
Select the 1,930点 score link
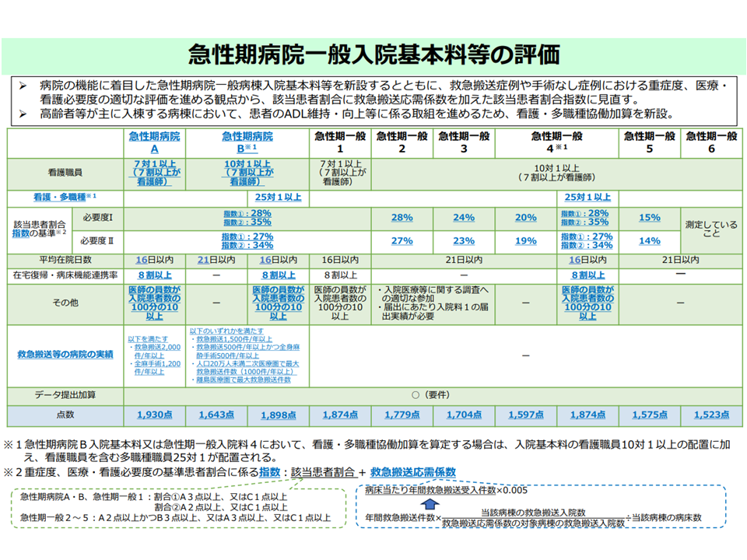tap(154, 415)
